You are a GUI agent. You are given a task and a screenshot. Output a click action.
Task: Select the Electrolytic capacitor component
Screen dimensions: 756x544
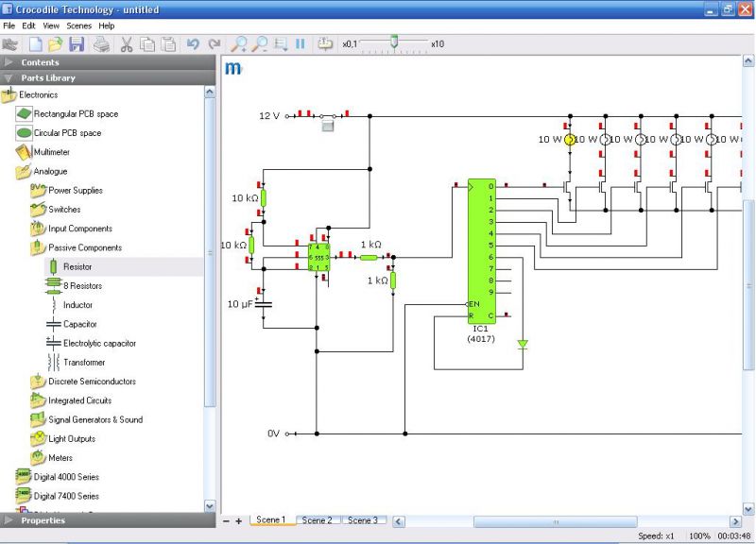coord(91,343)
